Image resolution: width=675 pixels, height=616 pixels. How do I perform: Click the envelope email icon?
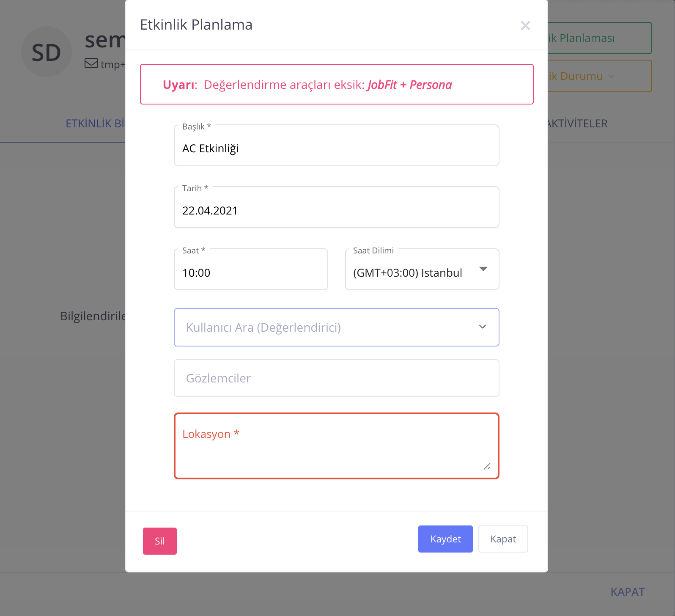[91, 63]
